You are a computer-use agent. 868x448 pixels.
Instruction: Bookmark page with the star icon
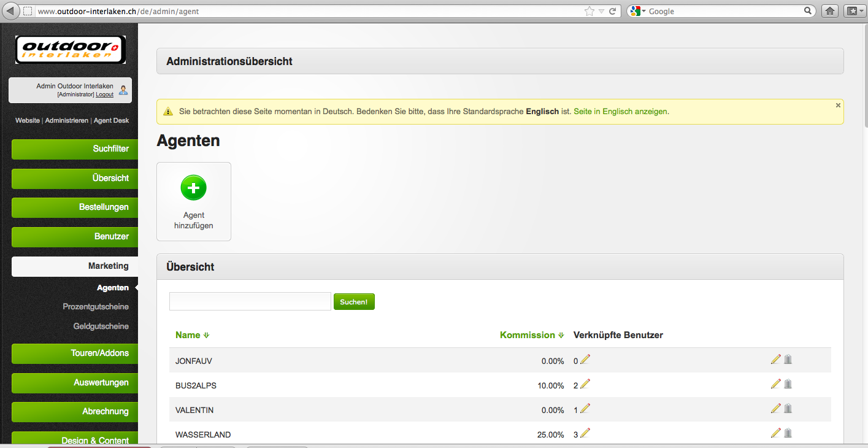click(589, 11)
